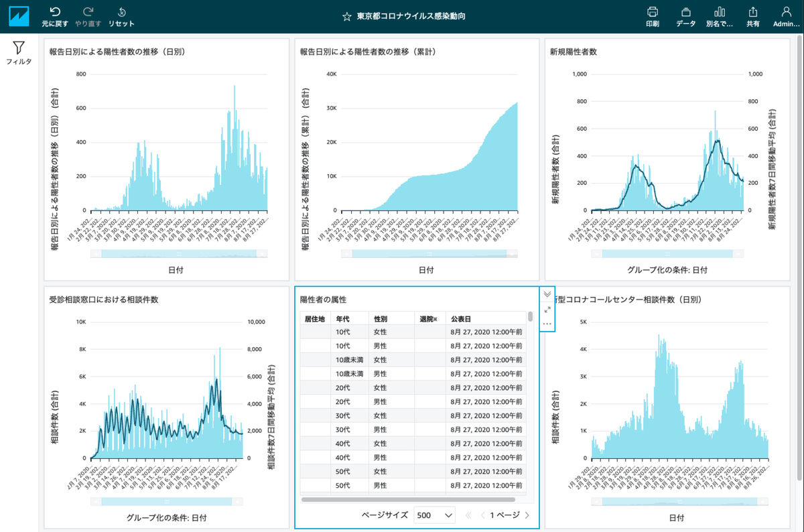804x532 pixels.
Task: Go to next table page arrow
Action: pyautogui.click(x=527, y=515)
